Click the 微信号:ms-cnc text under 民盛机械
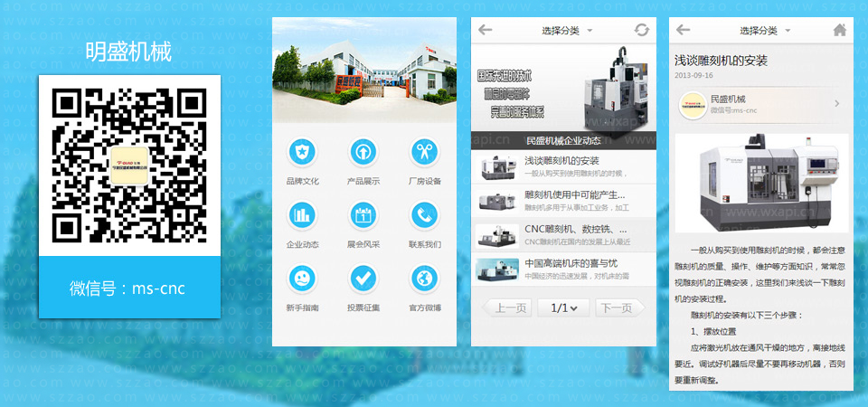The image size is (868, 407). click(733, 110)
